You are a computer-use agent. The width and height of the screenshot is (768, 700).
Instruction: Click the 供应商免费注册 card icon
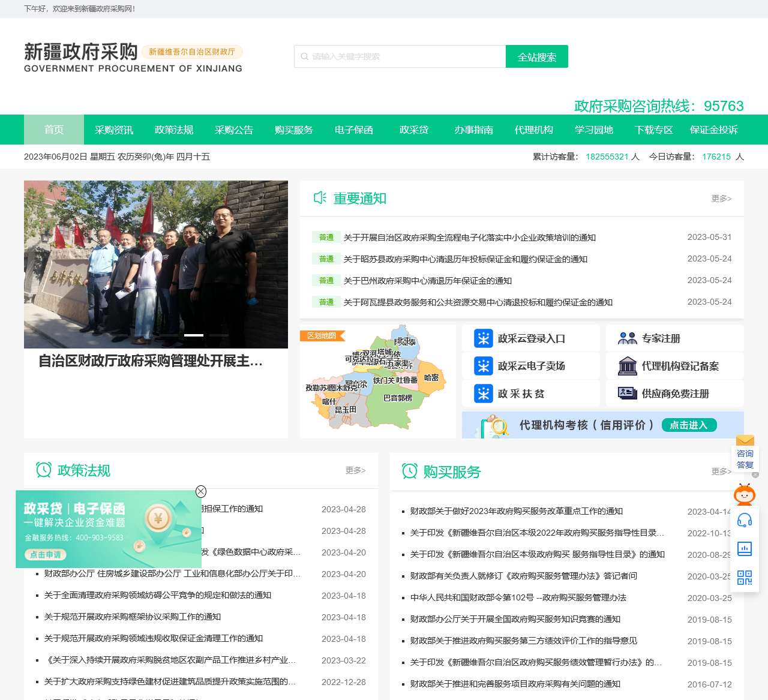pyautogui.click(x=628, y=393)
